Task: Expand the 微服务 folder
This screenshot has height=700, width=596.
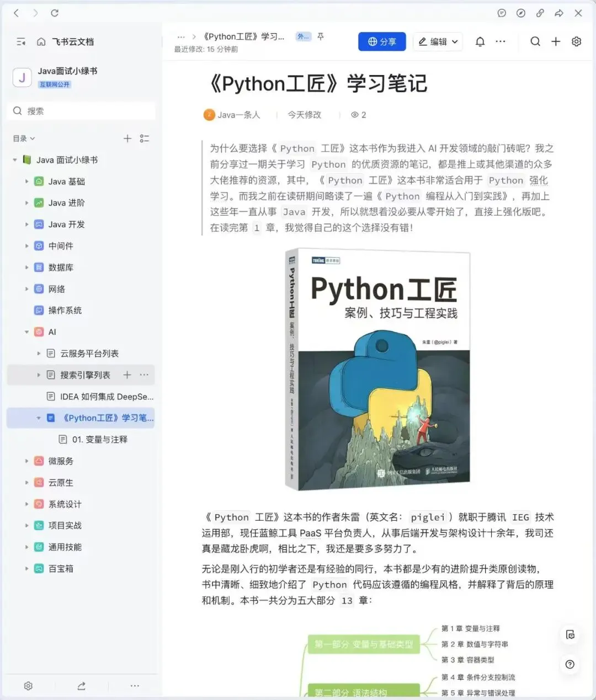Action: (x=26, y=461)
